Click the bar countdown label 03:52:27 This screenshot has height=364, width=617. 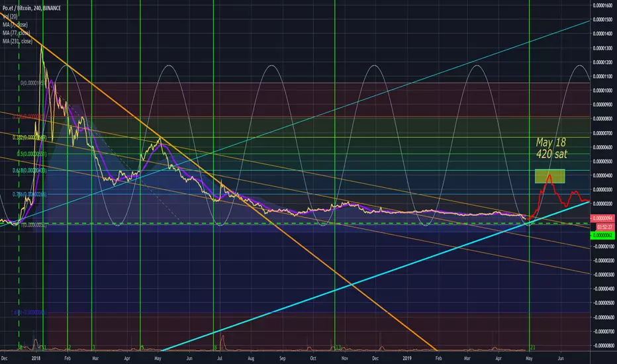[x=605, y=227]
